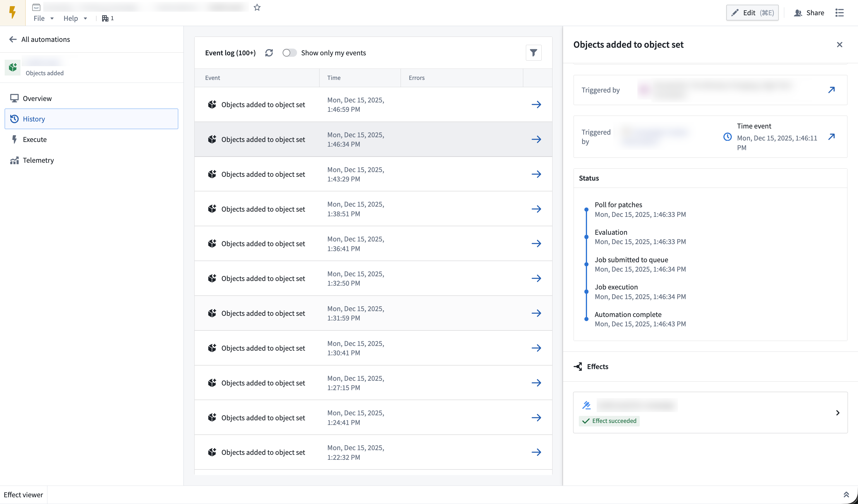This screenshot has width=858, height=504.
Task: Open the top-right list menu icon
Action: (840, 13)
